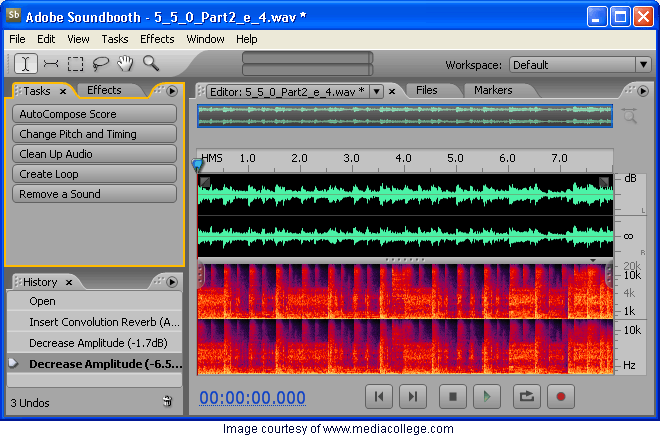Switch to the Markers tab
Screen dimensions: 660x436
pos(493,90)
